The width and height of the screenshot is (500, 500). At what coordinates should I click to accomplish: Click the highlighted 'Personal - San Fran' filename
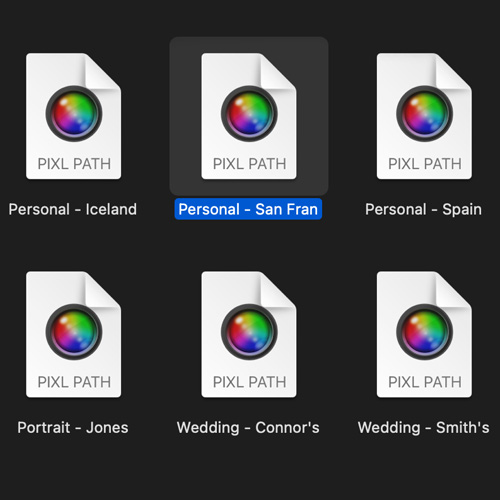tap(248, 209)
